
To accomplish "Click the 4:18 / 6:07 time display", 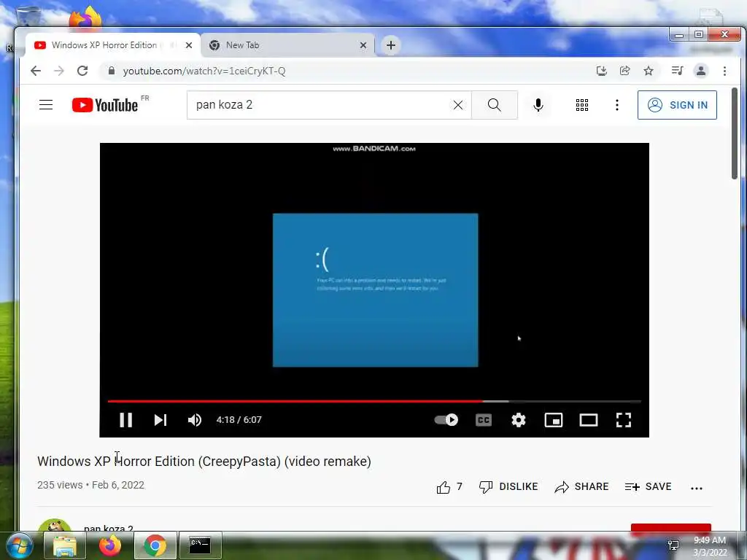I will click(x=239, y=419).
